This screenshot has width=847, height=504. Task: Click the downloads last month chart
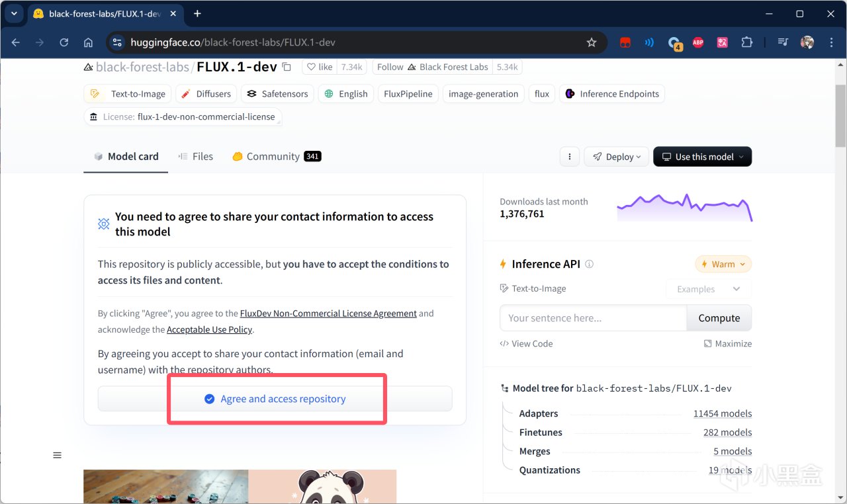click(684, 208)
